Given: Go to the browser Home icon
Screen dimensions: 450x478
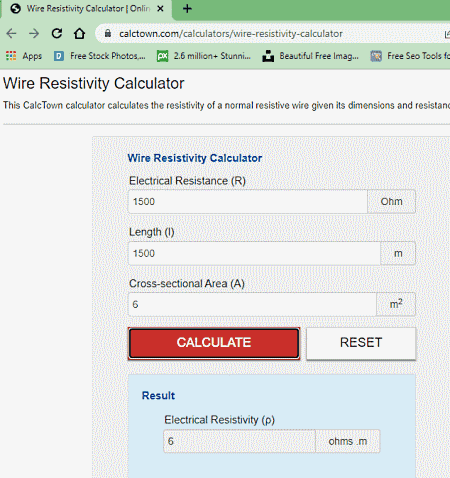Looking at the screenshot, I should click(79, 33).
